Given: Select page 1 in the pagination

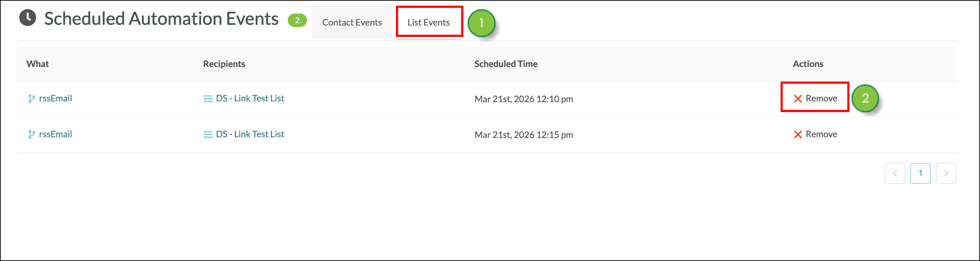Looking at the screenshot, I should [920, 173].
